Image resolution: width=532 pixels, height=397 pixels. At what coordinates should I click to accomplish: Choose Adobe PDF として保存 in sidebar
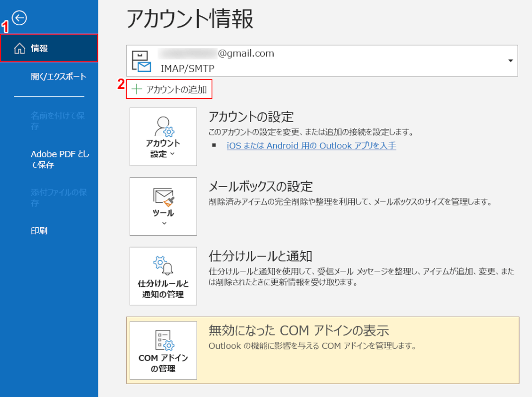pyautogui.click(x=60, y=159)
